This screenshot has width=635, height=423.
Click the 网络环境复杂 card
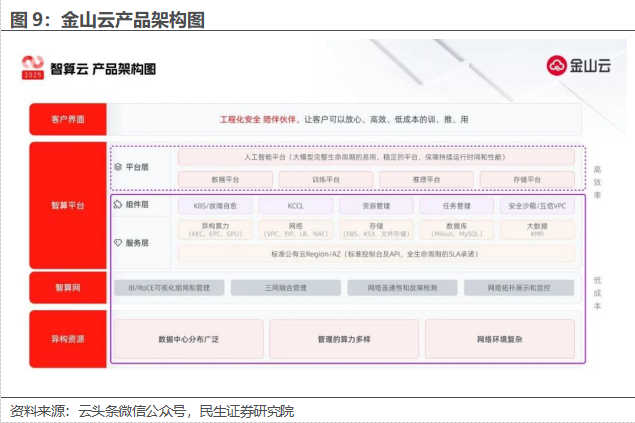click(500, 339)
